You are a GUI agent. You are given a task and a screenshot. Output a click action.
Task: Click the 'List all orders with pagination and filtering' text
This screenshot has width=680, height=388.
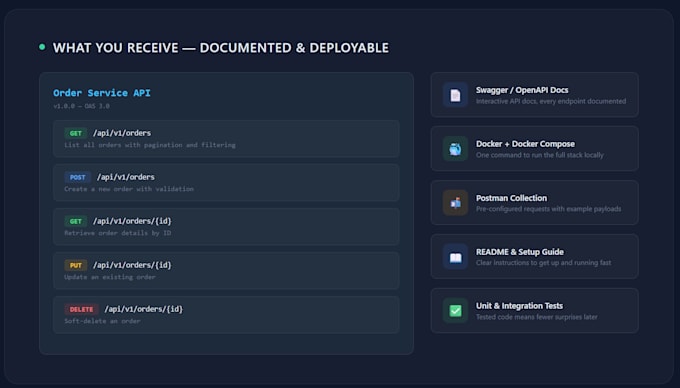[x=150, y=145]
